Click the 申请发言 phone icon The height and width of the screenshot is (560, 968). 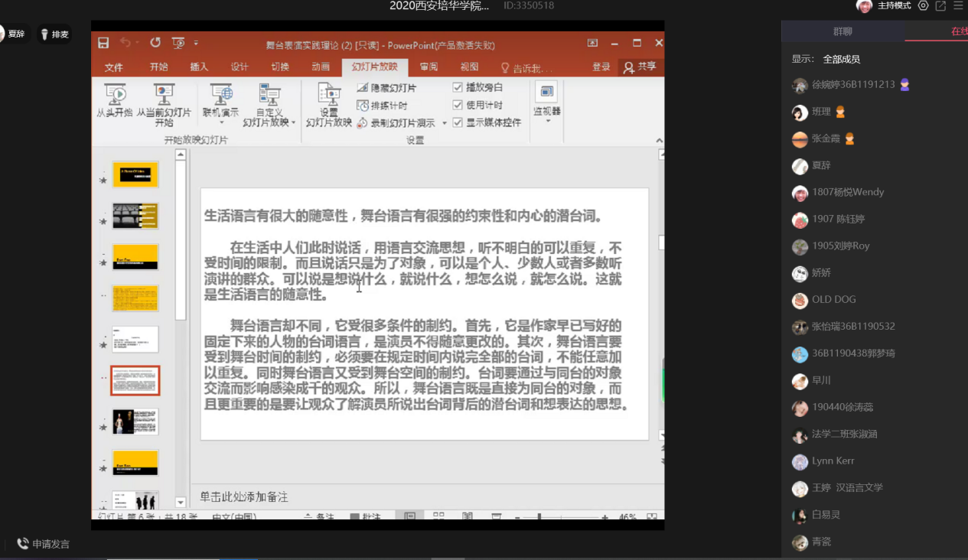tap(23, 544)
